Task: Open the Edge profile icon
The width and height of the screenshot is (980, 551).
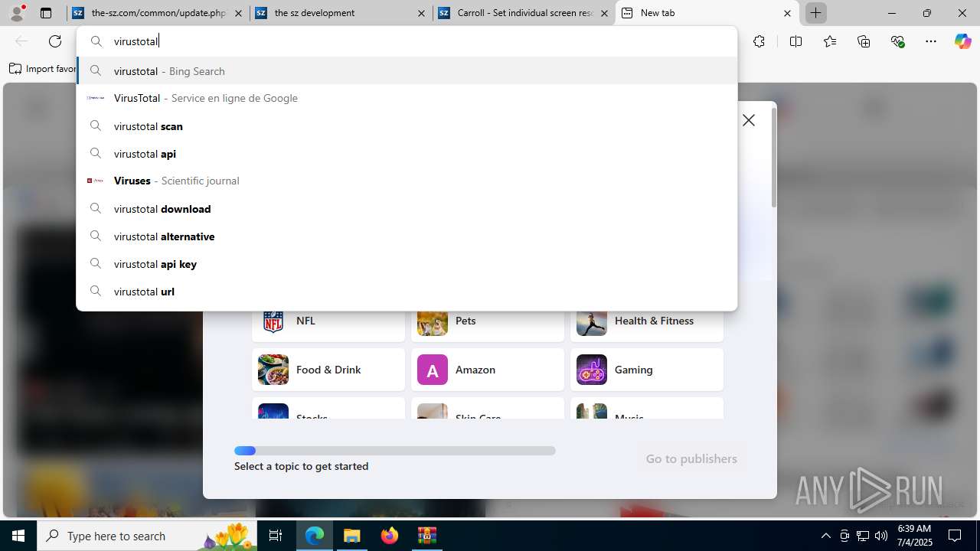Action: [17, 13]
